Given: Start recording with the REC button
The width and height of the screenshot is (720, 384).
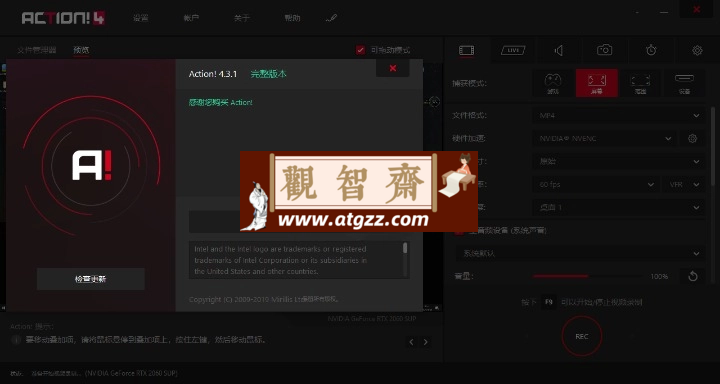Looking at the screenshot, I should [x=582, y=336].
